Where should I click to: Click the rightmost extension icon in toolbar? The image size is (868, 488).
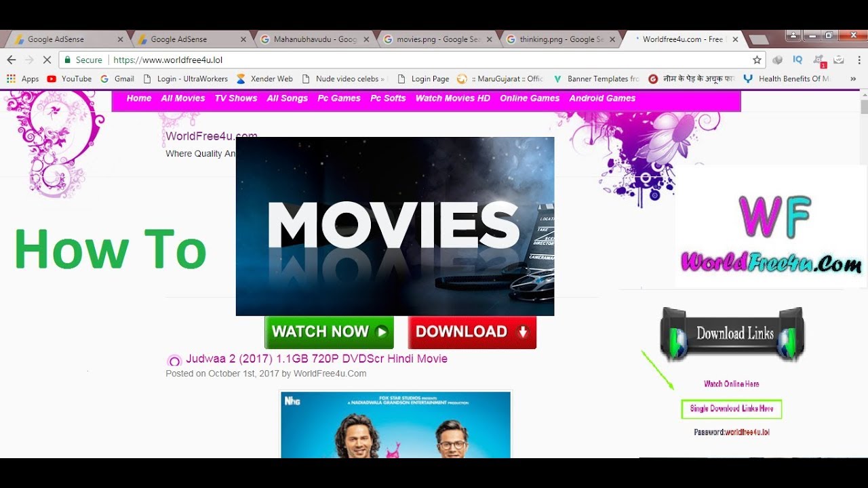click(839, 60)
